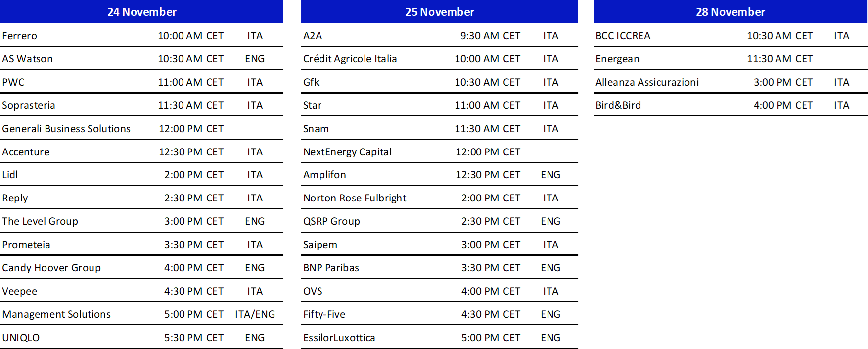Click Bird&Bird company name
This screenshot has width=868, height=349.
(618, 105)
